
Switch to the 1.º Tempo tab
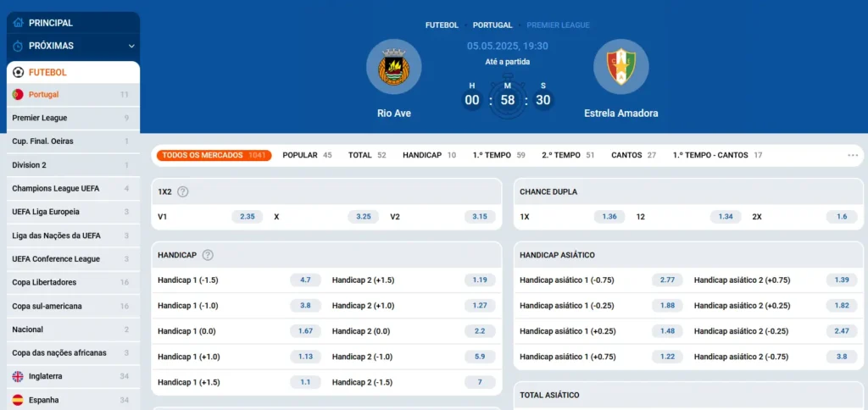(x=498, y=156)
